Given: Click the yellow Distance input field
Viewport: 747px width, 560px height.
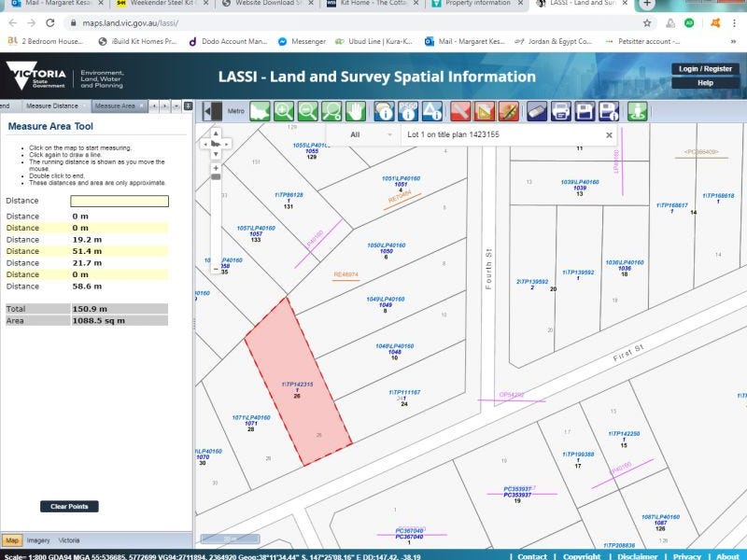Looking at the screenshot, I should point(120,201).
